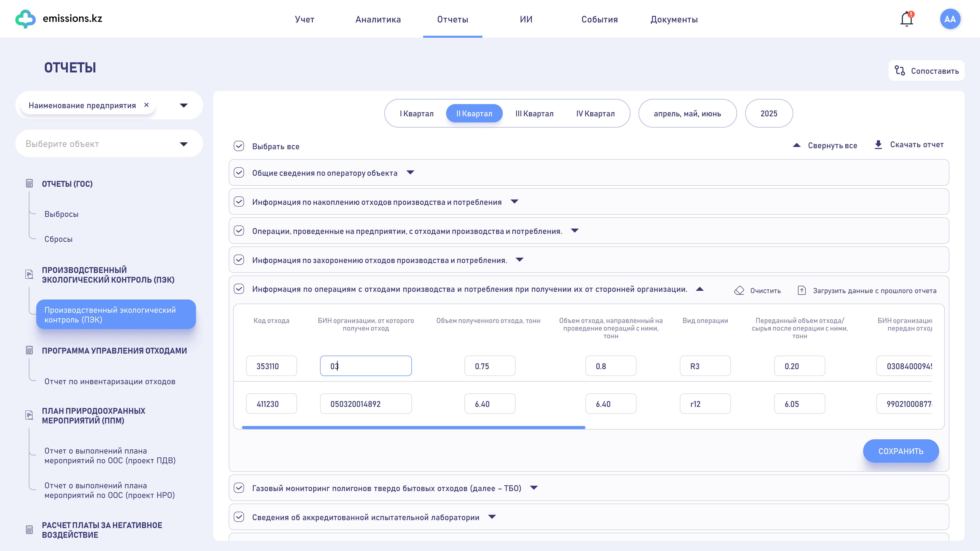Click the Свернуть все collapse arrow icon

tap(797, 145)
